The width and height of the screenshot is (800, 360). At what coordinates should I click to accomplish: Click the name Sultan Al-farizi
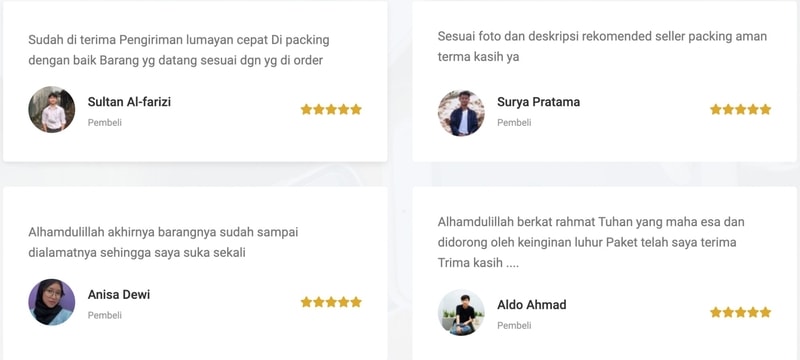click(129, 101)
